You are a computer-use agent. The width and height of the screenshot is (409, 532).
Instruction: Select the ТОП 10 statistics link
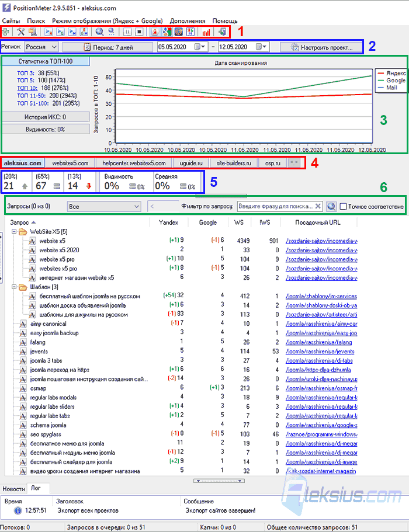(x=27, y=88)
